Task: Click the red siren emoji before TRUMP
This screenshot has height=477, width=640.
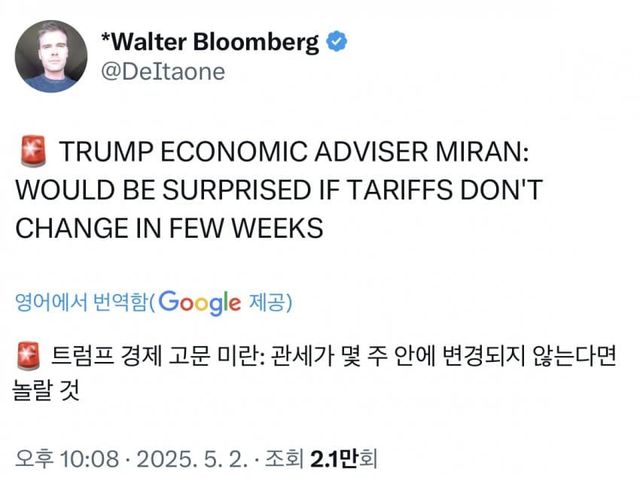Action: [x=32, y=155]
